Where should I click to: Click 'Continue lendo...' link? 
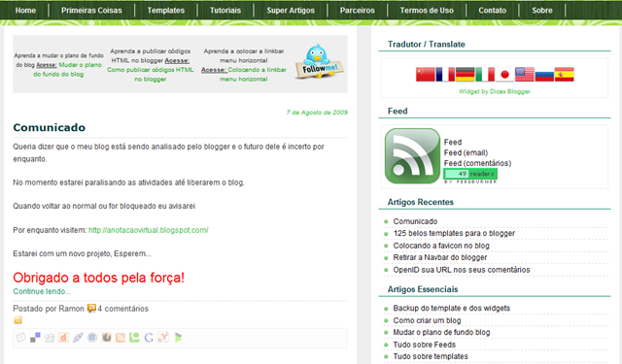click(x=42, y=291)
